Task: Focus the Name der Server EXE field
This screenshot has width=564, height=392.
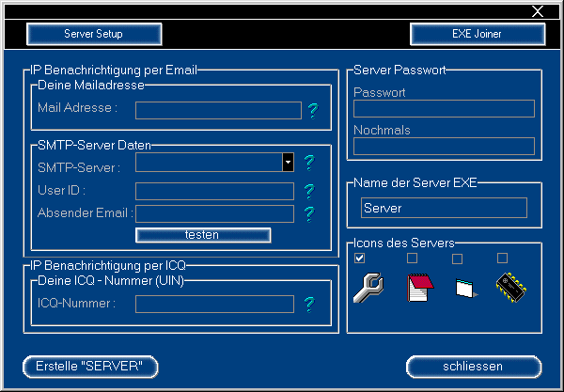Action: coord(444,208)
